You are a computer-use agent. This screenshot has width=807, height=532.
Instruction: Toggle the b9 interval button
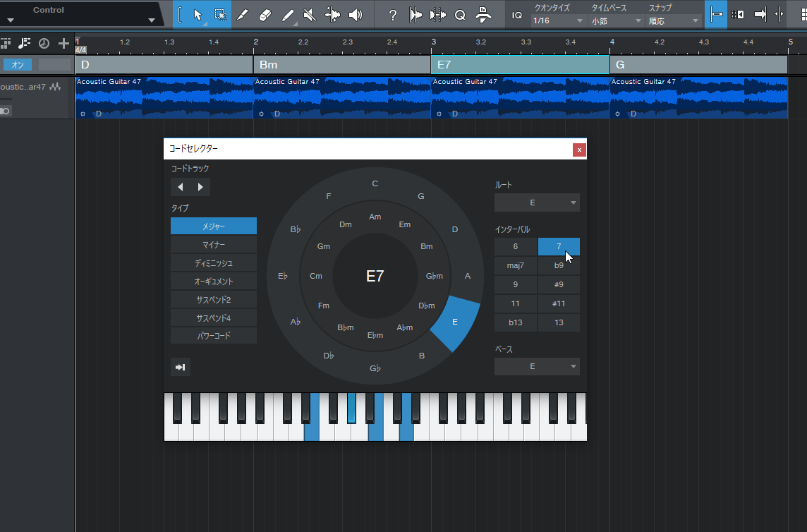559,265
